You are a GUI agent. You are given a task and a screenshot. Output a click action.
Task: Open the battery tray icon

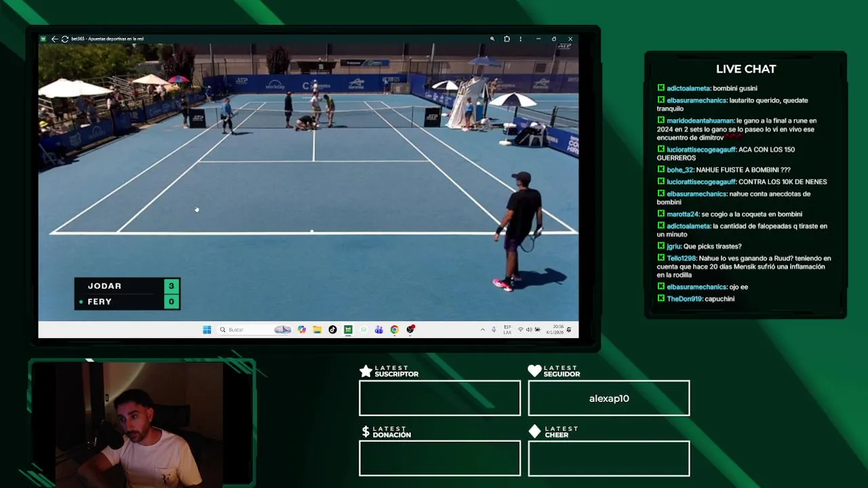click(538, 329)
